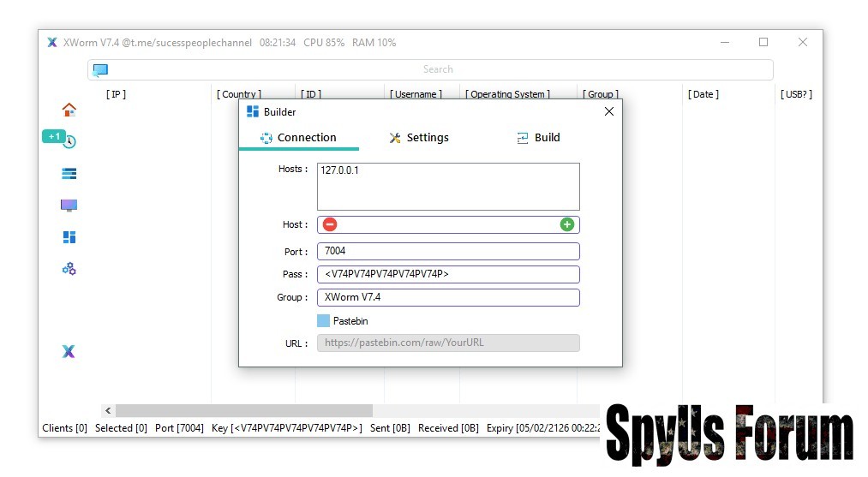Close the Builder dialog
Screen dimensions: 868x477
[609, 111]
